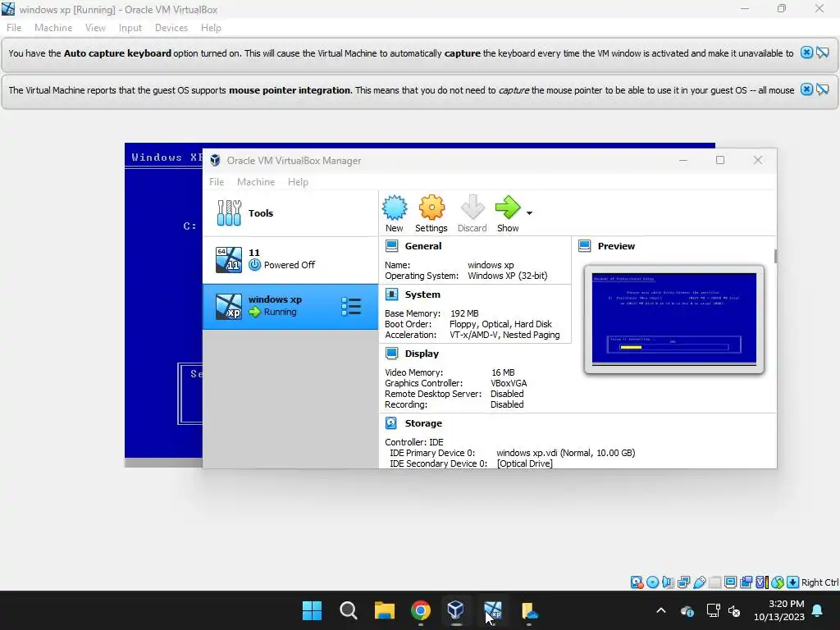This screenshot has width=840, height=630.
Task: Suppress future Auto capture keyboard notifications
Action: [822, 52]
